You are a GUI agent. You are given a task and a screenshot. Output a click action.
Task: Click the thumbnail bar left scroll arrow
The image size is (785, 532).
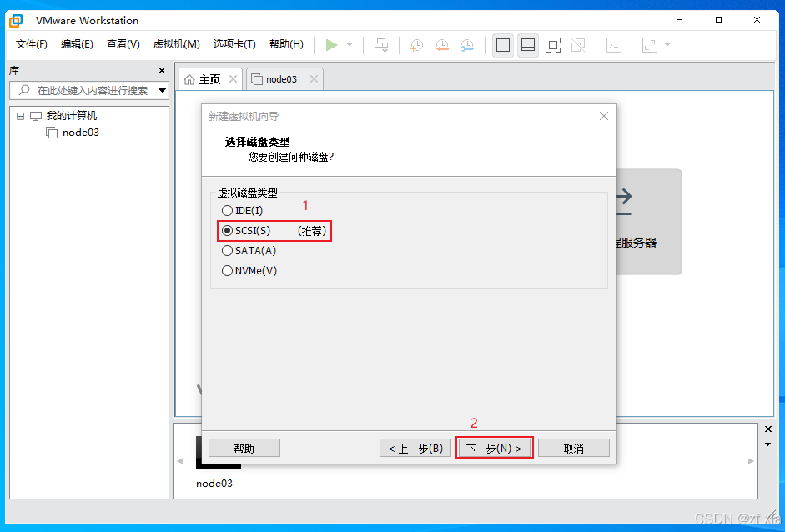(179, 461)
